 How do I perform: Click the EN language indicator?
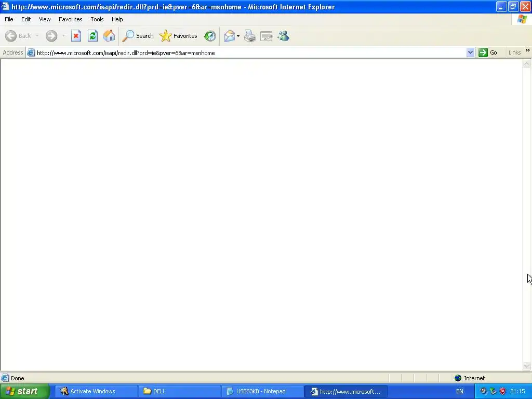pos(459,391)
